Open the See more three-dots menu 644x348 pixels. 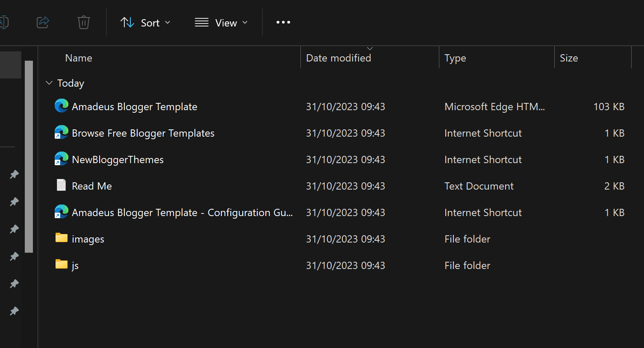point(283,22)
